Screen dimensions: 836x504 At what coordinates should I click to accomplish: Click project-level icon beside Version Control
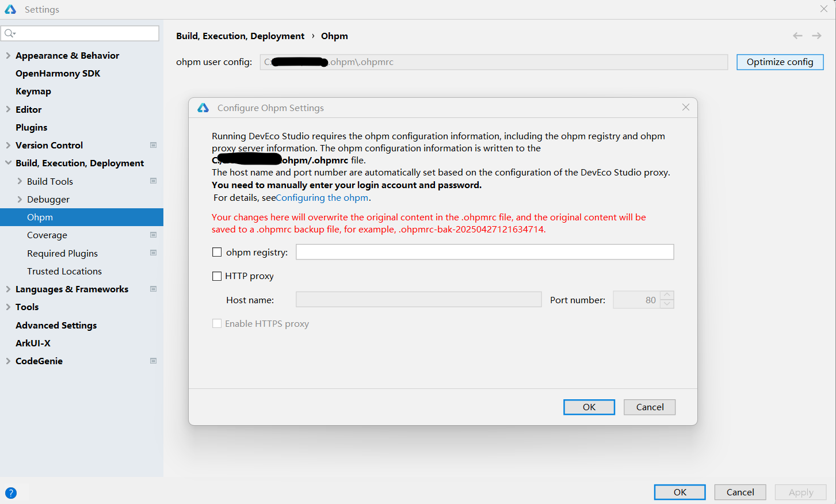coord(153,145)
